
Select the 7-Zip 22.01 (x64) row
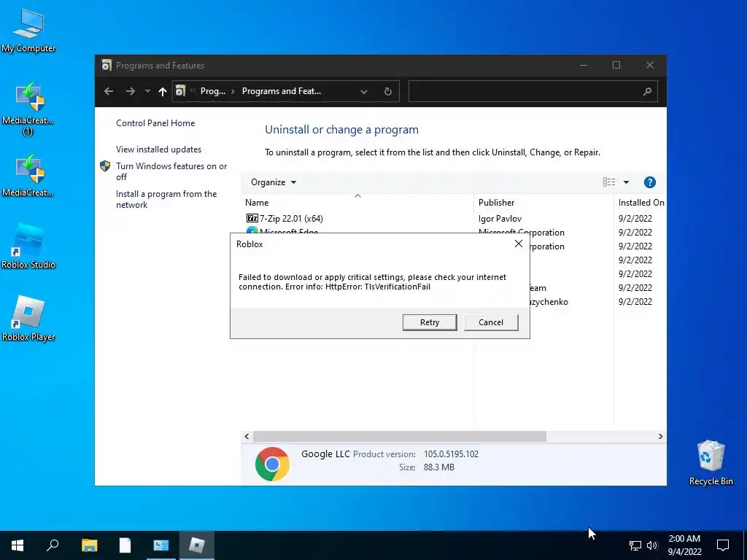tap(454, 218)
